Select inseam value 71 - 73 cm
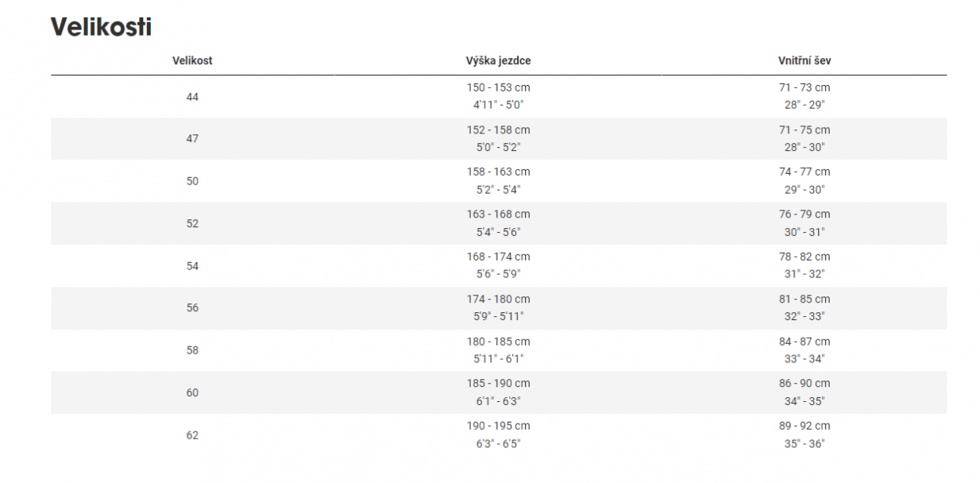 click(804, 87)
